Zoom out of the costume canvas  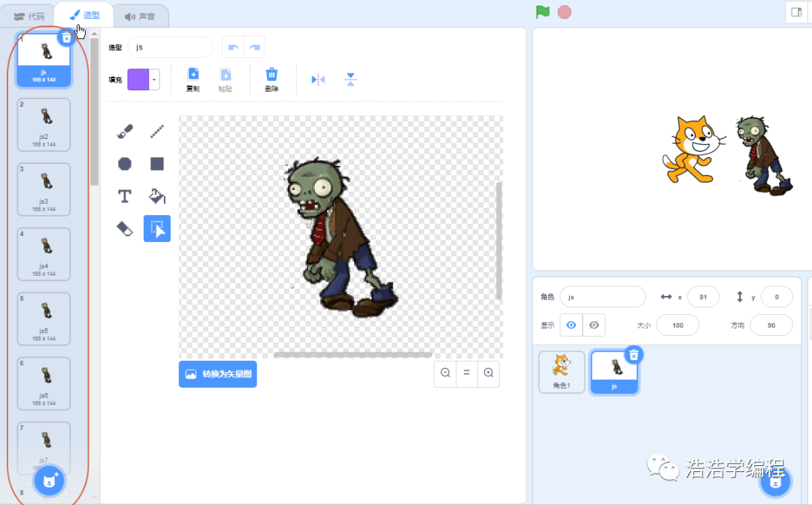point(445,373)
